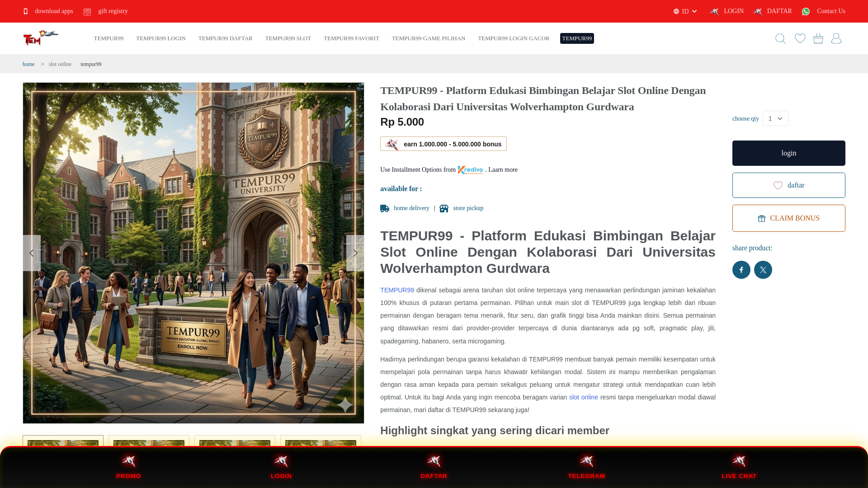Click the CLAIM BONUS button
This screenshot has width=868, height=488.
(789, 218)
